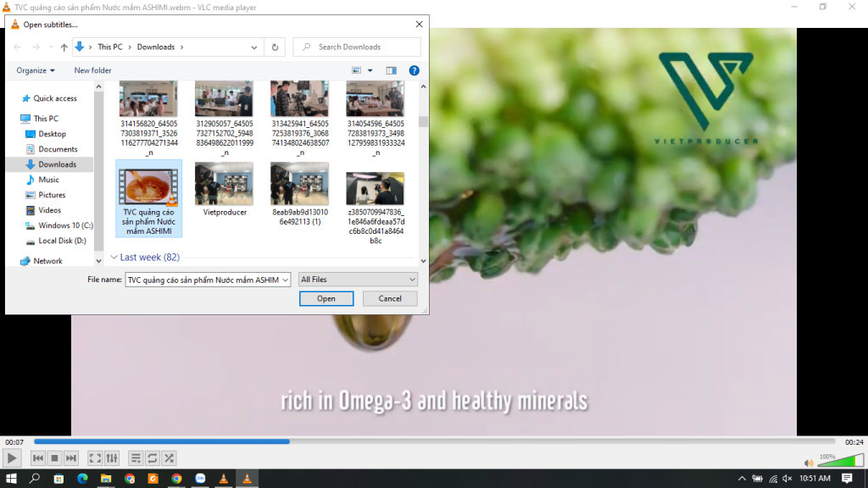The image size is (868, 488).
Task: Click the Open button
Action: [x=325, y=298]
